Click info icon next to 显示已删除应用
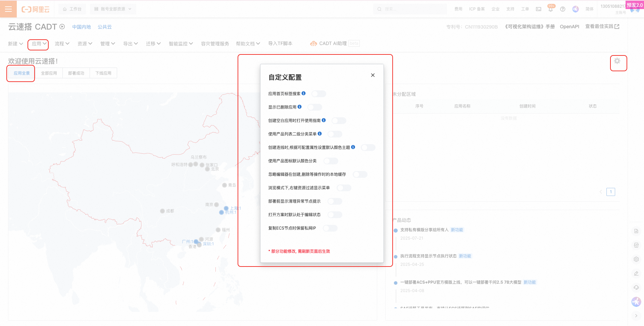This screenshot has height=326, width=644. click(x=300, y=107)
